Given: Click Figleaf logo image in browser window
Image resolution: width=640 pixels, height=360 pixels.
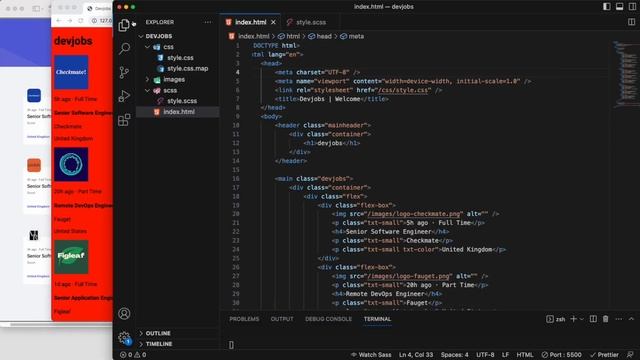Looking at the screenshot, I should 71,256.
